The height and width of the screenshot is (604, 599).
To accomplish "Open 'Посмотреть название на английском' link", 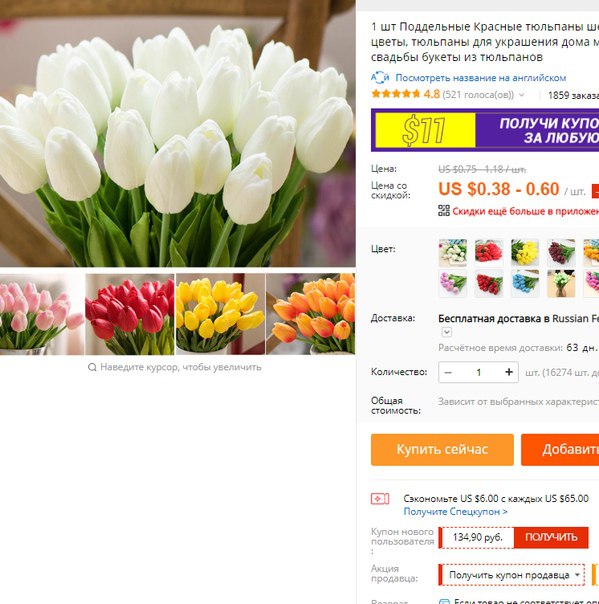I will click(x=480, y=78).
